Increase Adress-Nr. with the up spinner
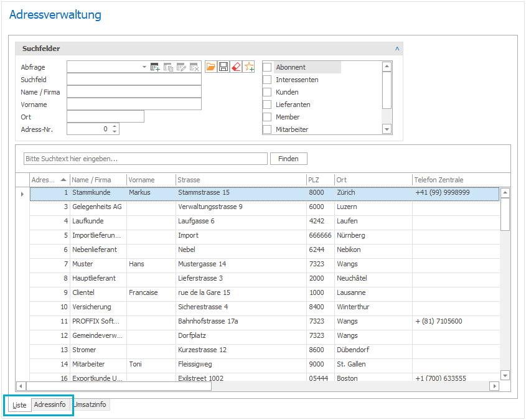526x420 pixels. point(115,126)
